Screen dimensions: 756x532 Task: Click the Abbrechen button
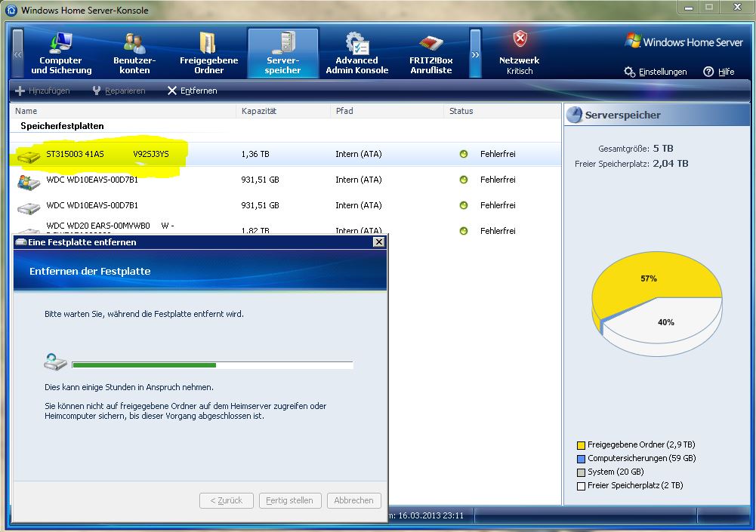[x=354, y=500]
